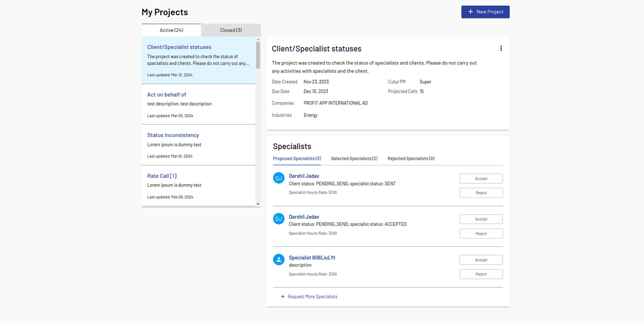The image size is (644, 324).
Task: Accept Specialist 8G6LiuLYt
Action: click(481, 260)
